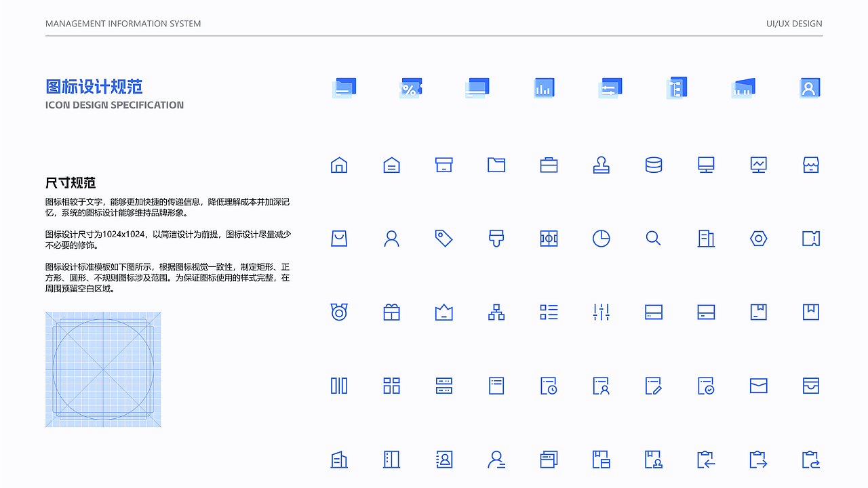Select the document with clock icon
This screenshot has height=488, width=868.
coord(549,386)
